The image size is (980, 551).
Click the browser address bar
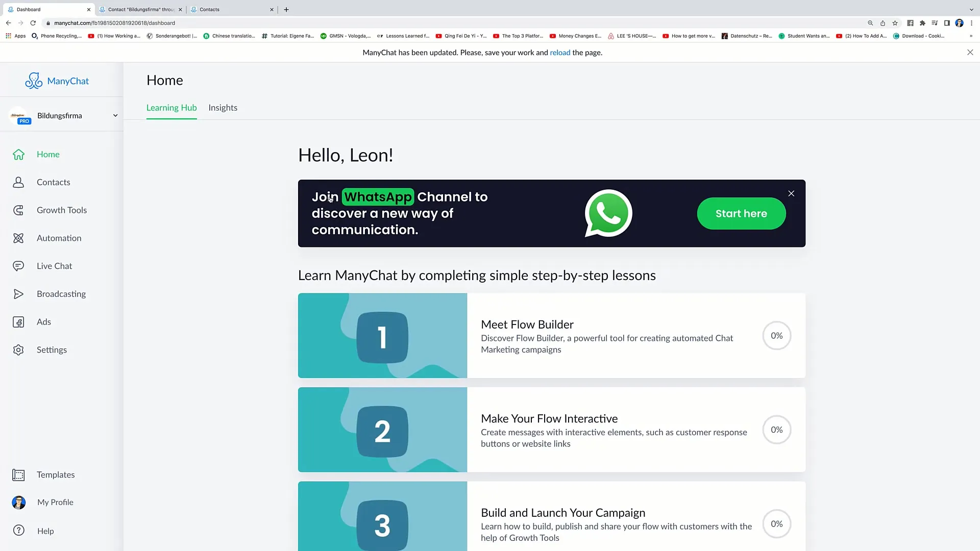[454, 23]
